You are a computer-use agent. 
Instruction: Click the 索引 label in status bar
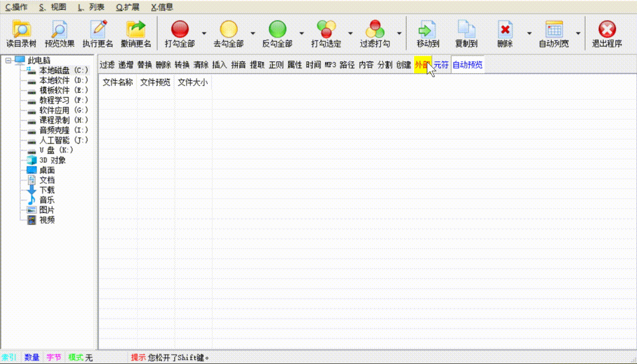pyautogui.click(x=9, y=357)
